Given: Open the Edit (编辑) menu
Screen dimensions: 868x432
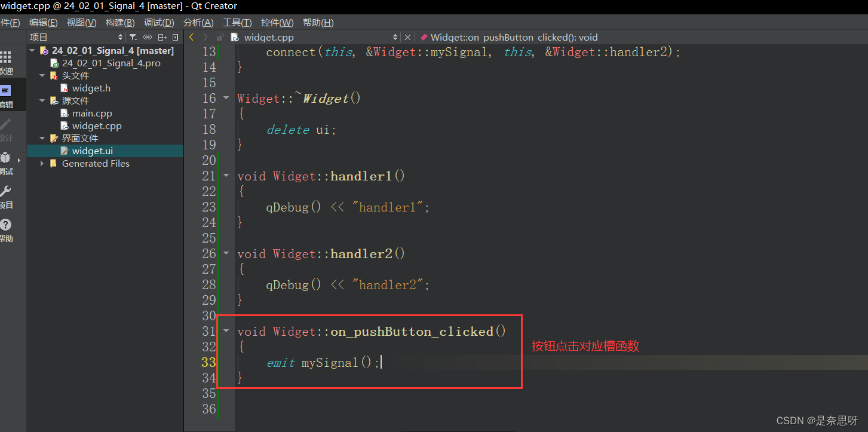Looking at the screenshot, I should 44,23.
